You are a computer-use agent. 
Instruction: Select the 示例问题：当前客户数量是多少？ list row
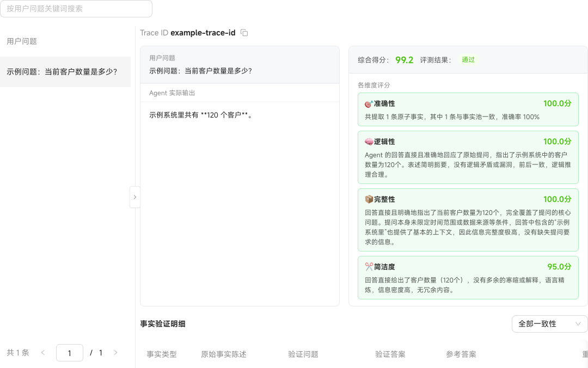pos(65,72)
